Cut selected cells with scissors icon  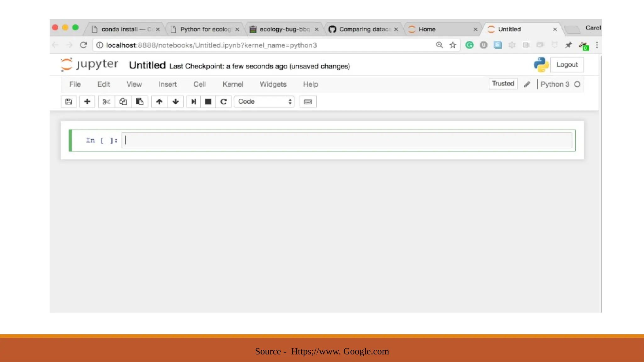[106, 101]
